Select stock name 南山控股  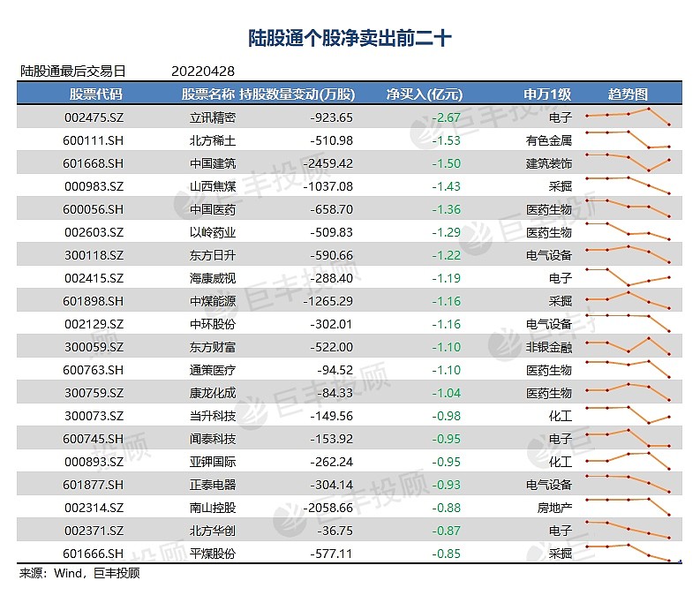point(213,508)
